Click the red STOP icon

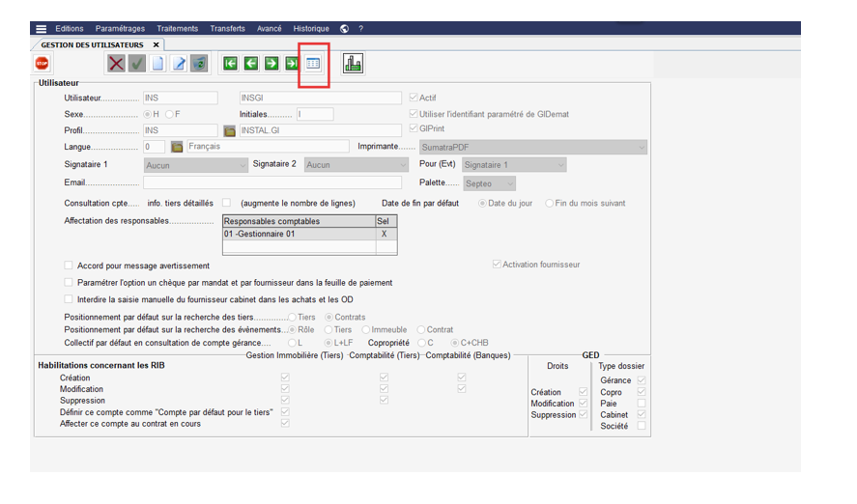pos(42,64)
